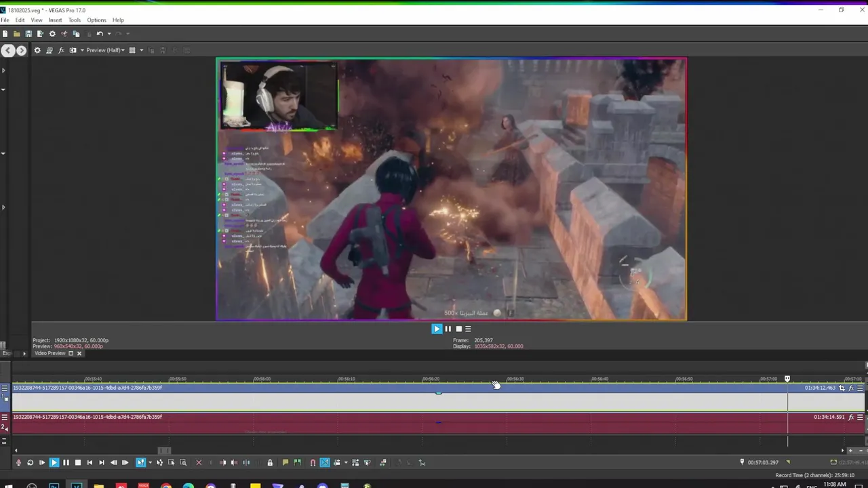The width and height of the screenshot is (868, 488).
Task: Open the Options menu
Action: 96,20
